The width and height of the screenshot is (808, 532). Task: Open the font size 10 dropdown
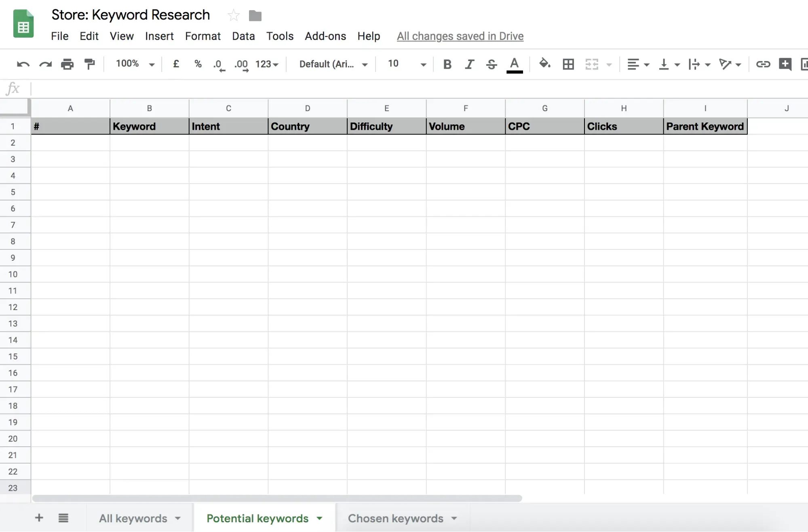(406, 64)
